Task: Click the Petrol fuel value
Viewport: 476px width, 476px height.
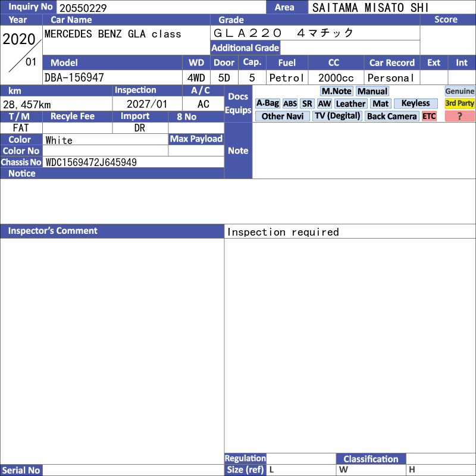Action: coord(287,78)
